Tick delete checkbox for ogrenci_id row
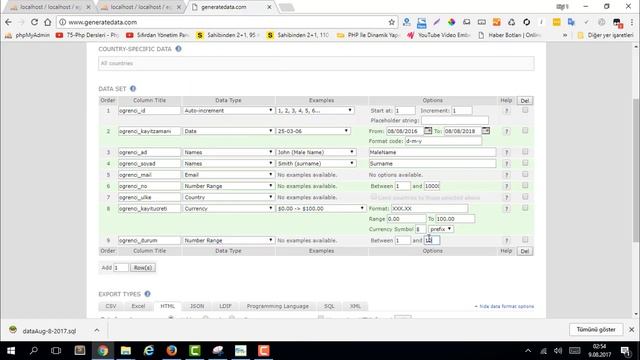 (x=525, y=110)
